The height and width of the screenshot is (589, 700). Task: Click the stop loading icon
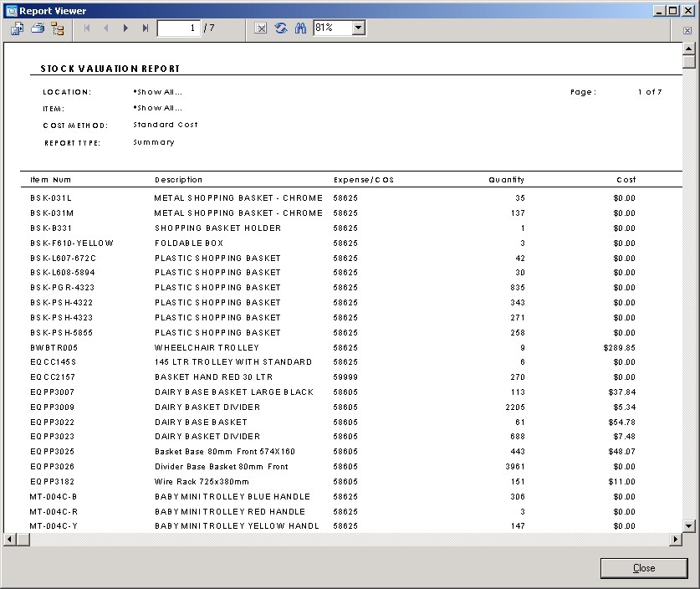[260, 28]
